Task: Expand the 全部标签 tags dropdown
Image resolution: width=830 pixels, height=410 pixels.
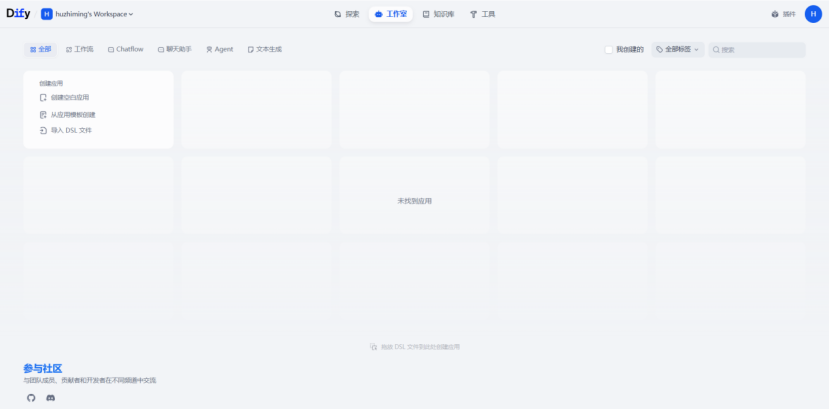Action: pos(678,49)
